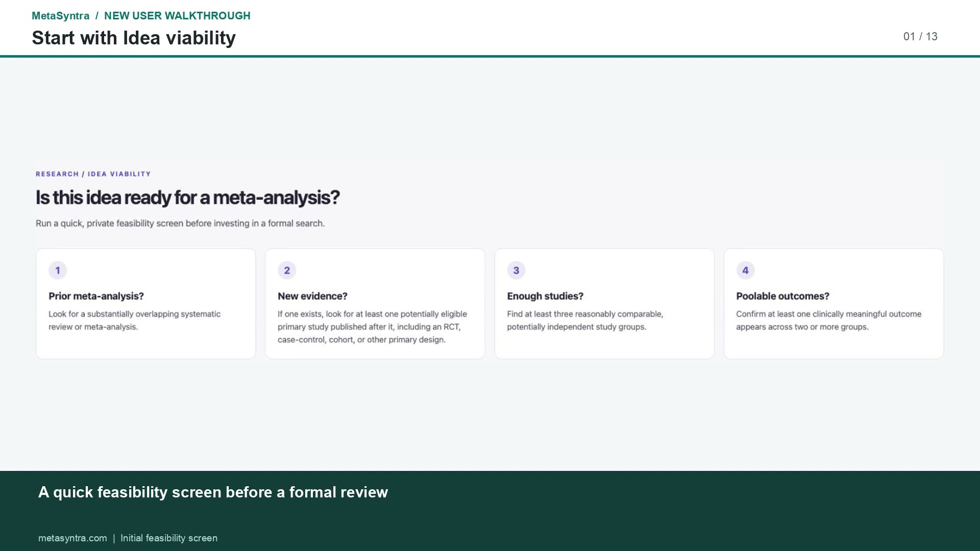Click the 01 / 13 page counter
Image resolution: width=980 pixels, height=551 pixels.
point(920,37)
